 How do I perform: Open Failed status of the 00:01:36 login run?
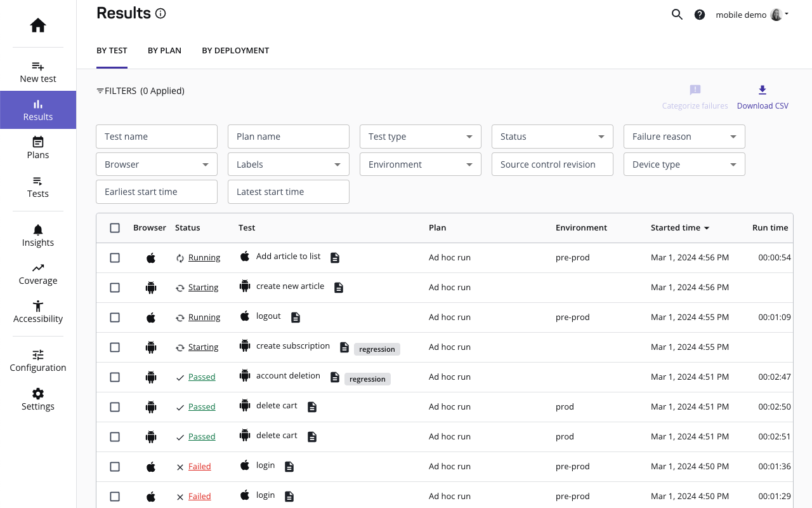click(199, 467)
